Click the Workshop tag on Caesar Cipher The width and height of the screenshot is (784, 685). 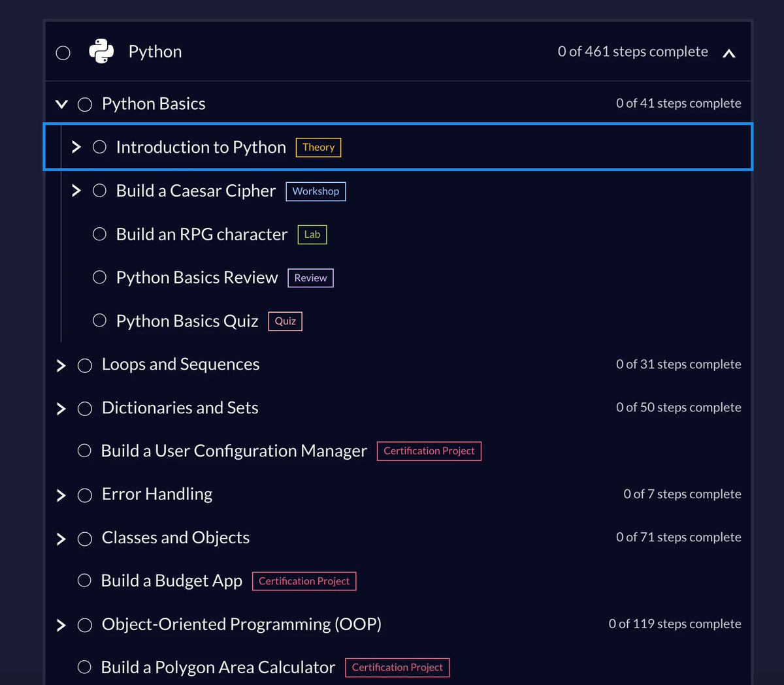316,191
